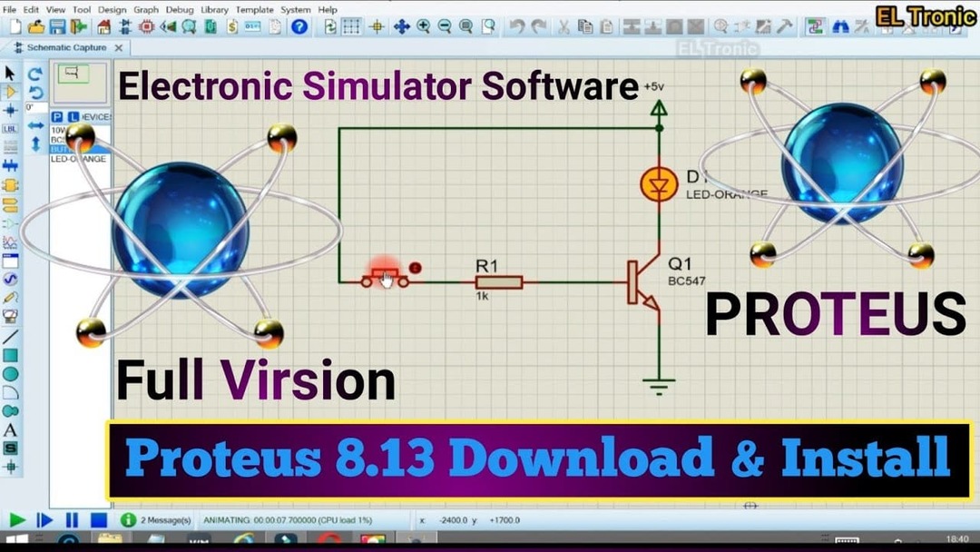Click the green Play simulation button

pos(17,519)
